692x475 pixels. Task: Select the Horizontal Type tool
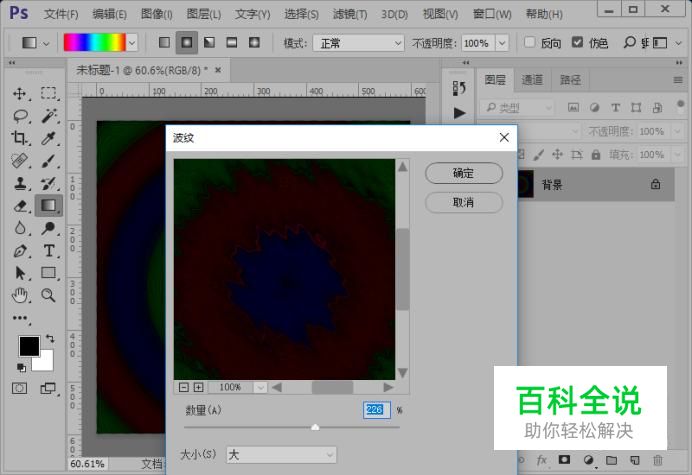(x=49, y=251)
